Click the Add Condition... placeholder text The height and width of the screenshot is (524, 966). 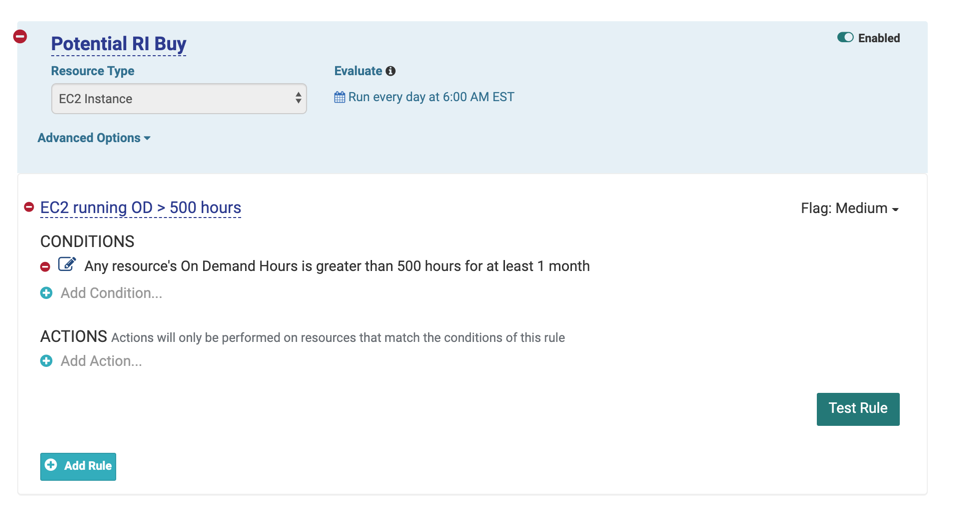click(x=111, y=293)
